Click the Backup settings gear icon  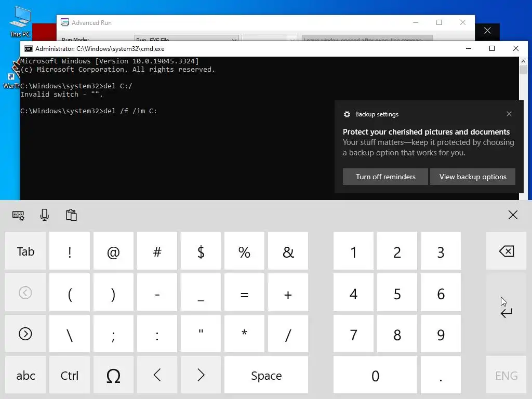(347, 114)
